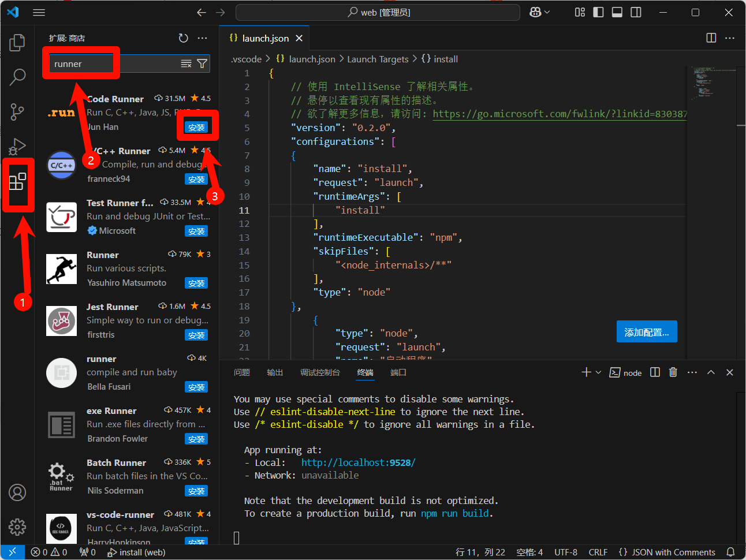
Task: Open the Batch Runner extension entry
Action: [126, 476]
